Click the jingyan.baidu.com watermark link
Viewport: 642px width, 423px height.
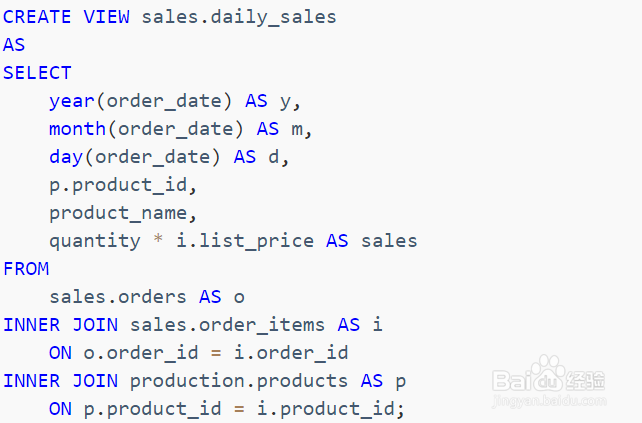(549, 400)
